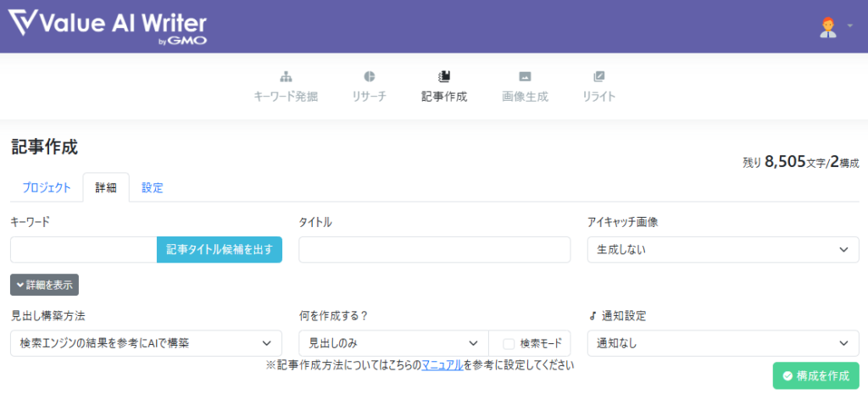The height and width of the screenshot is (394, 868).
Task: Click the リサーチ pie chart icon
Action: pos(370,76)
